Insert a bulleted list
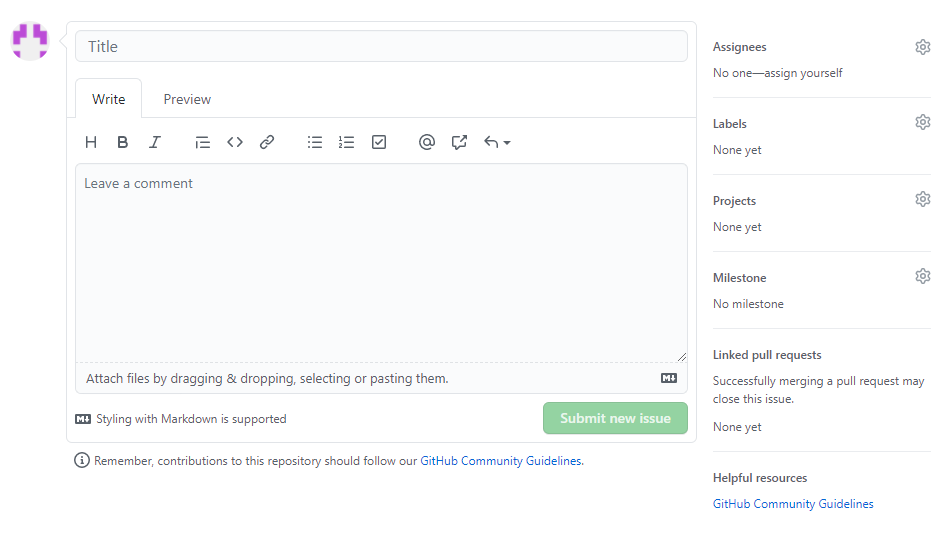Viewport: 947px width, 535px height. tap(315, 142)
